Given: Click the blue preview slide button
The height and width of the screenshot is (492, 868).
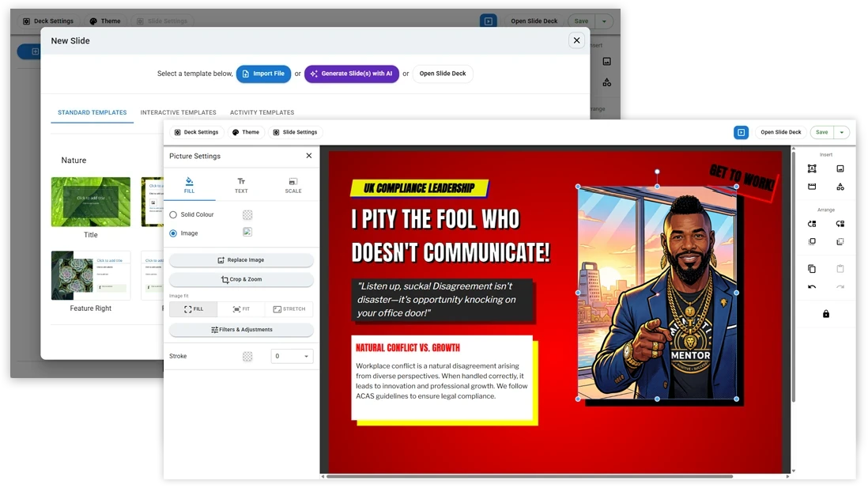Looking at the screenshot, I should [x=741, y=132].
